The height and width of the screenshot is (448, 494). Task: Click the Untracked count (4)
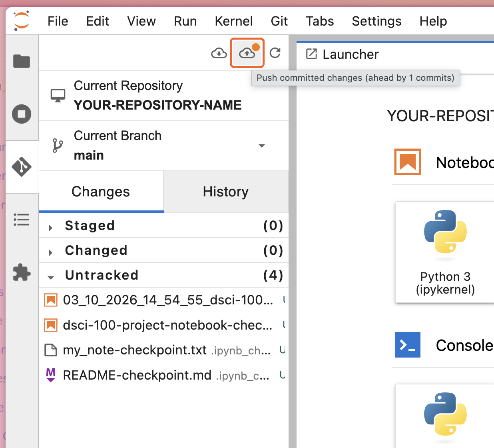[x=273, y=275]
